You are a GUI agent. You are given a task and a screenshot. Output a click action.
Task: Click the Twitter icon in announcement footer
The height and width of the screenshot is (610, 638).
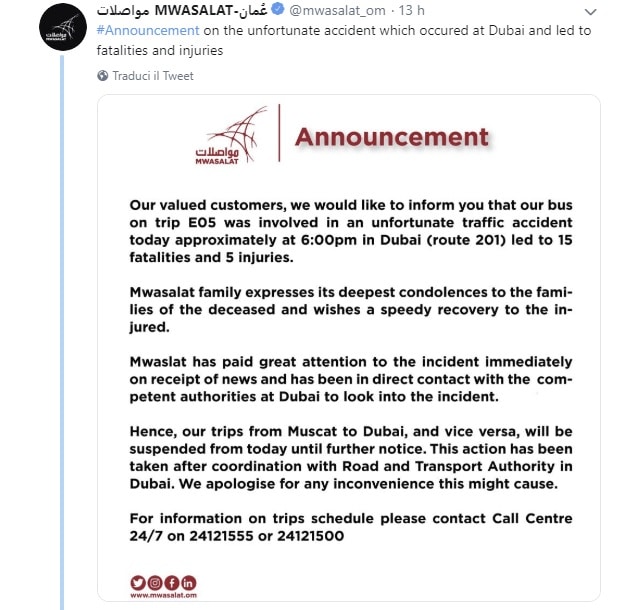click(x=137, y=582)
